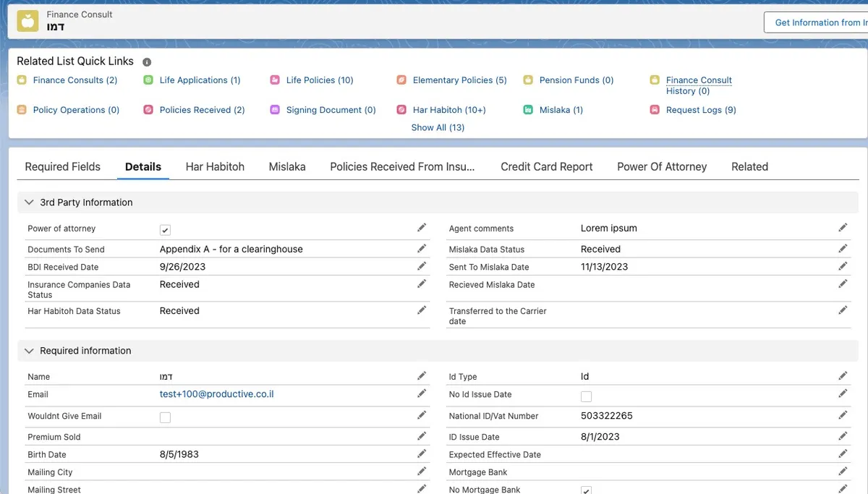Open Elementary Policies (5) quick link
Screen dimensions: 868x494
point(460,80)
